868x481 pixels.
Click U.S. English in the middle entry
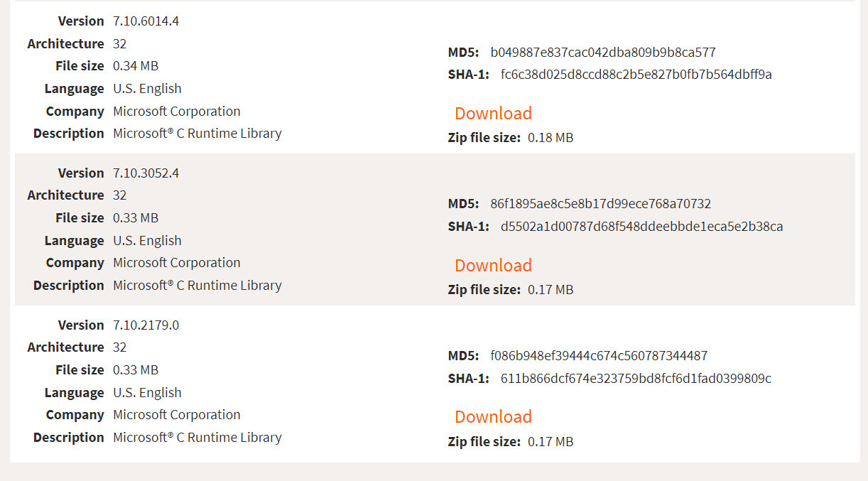[x=147, y=241]
